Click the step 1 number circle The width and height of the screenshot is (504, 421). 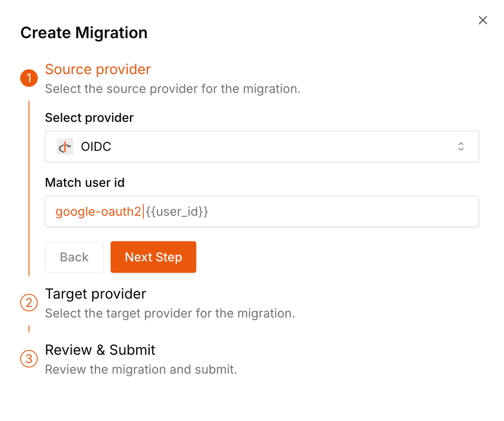(29, 78)
